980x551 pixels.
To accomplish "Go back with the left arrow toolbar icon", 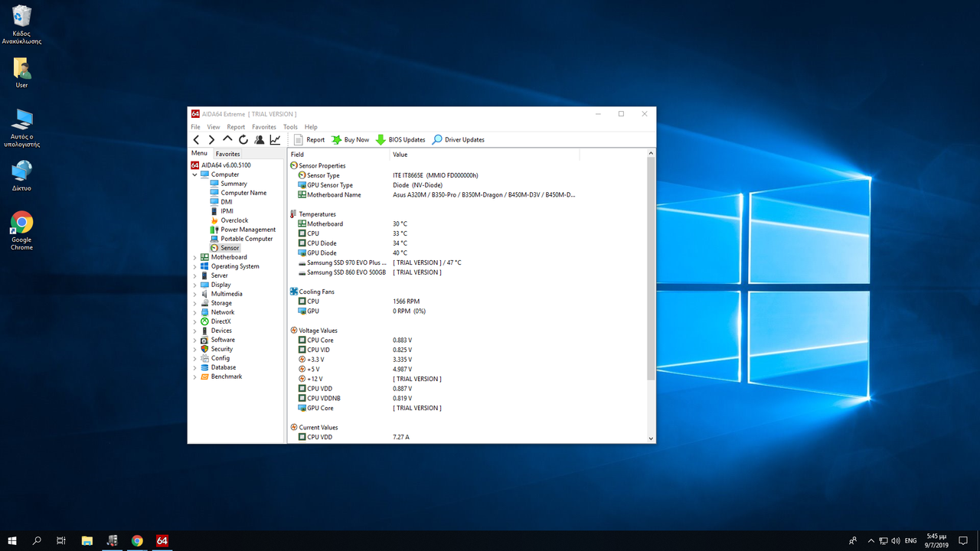I will [x=196, y=139].
